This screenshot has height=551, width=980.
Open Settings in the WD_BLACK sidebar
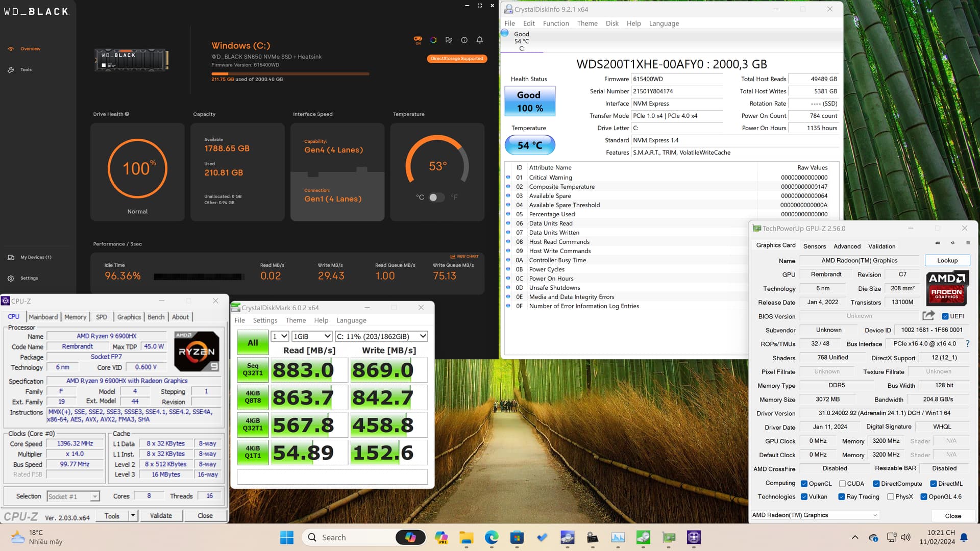point(23,278)
